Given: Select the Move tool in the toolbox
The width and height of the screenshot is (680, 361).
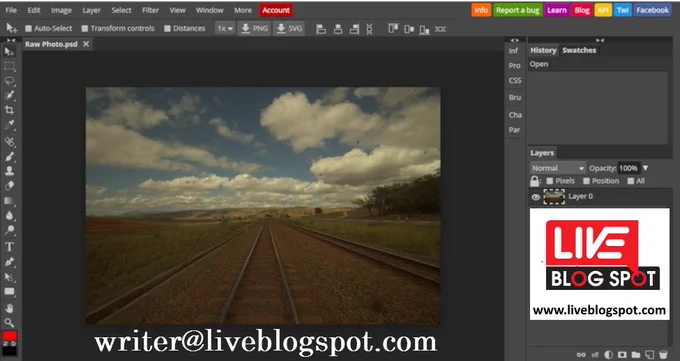Looking at the screenshot, I should tap(9, 52).
